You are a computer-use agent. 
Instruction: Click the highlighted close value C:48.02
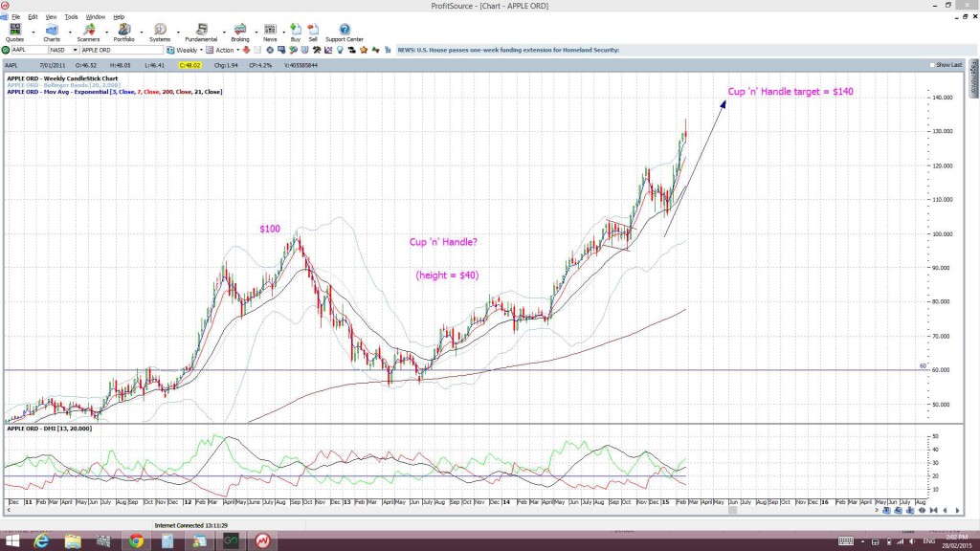(x=190, y=65)
